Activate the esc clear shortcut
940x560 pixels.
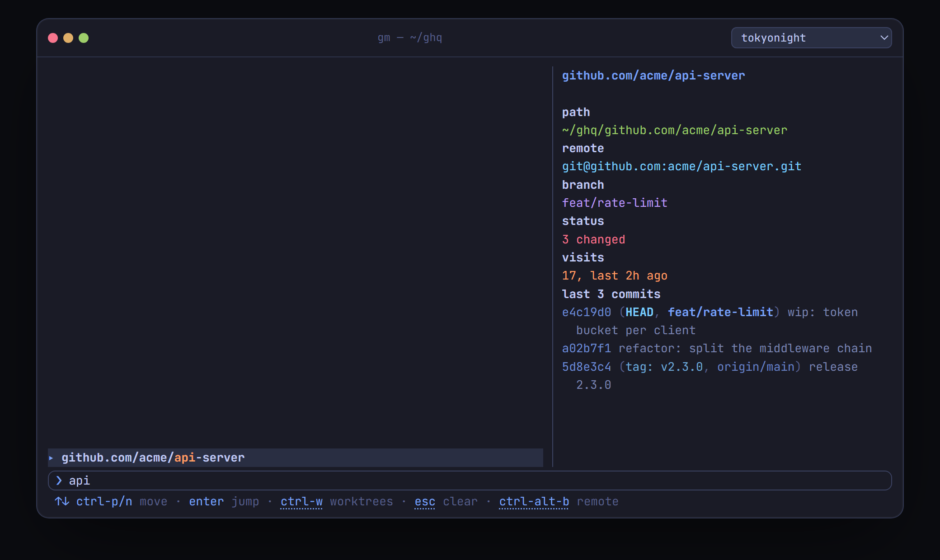click(x=446, y=501)
